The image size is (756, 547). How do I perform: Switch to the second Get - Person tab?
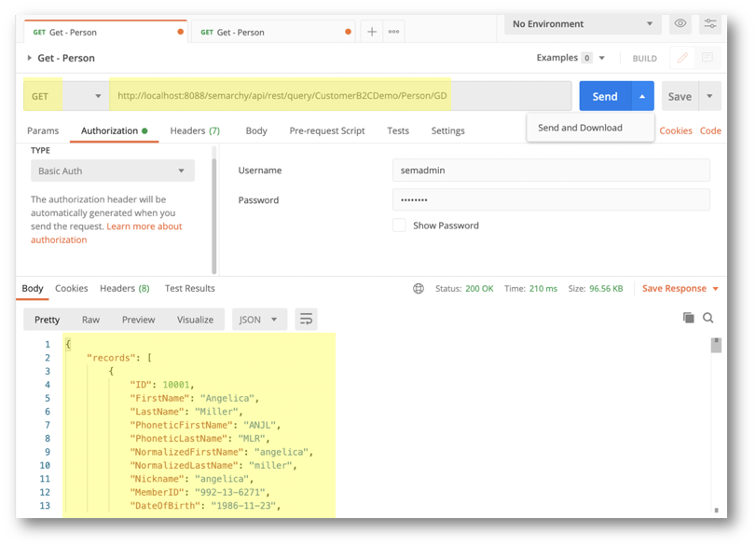[273, 32]
